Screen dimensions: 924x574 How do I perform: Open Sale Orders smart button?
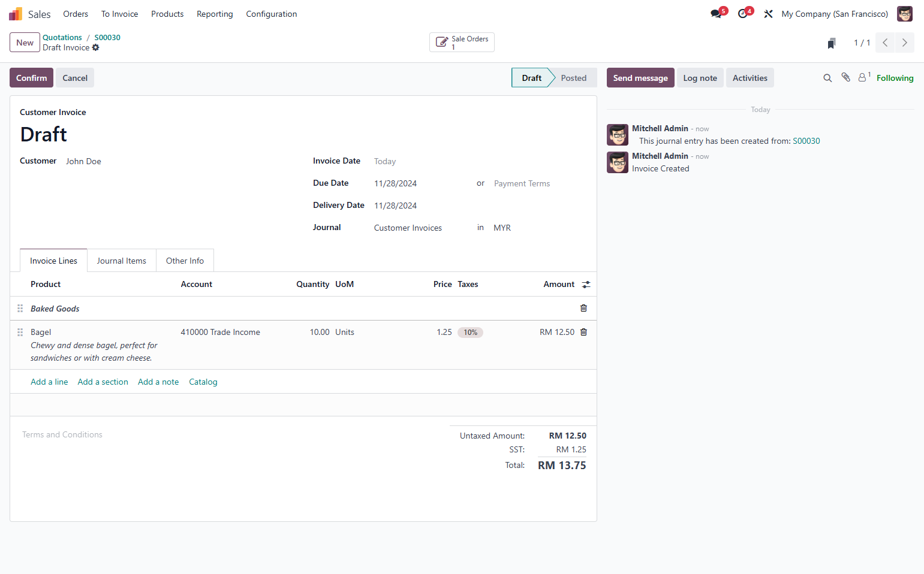(x=462, y=43)
